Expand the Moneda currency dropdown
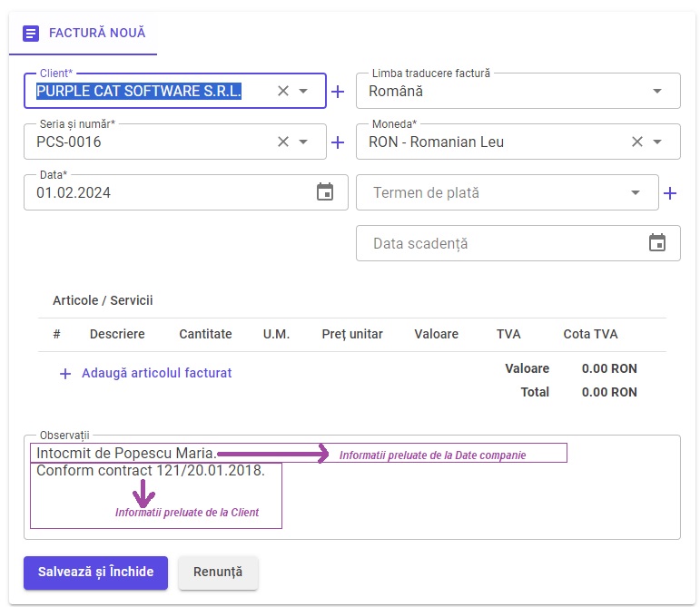 point(657,142)
